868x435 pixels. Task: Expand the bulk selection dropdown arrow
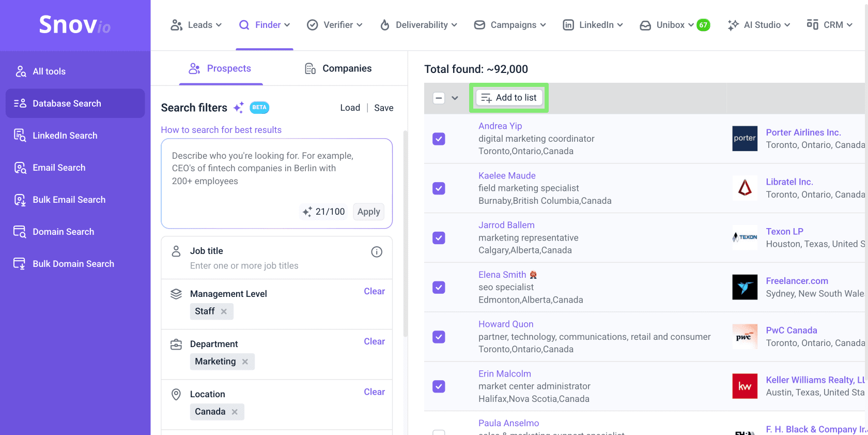455,98
